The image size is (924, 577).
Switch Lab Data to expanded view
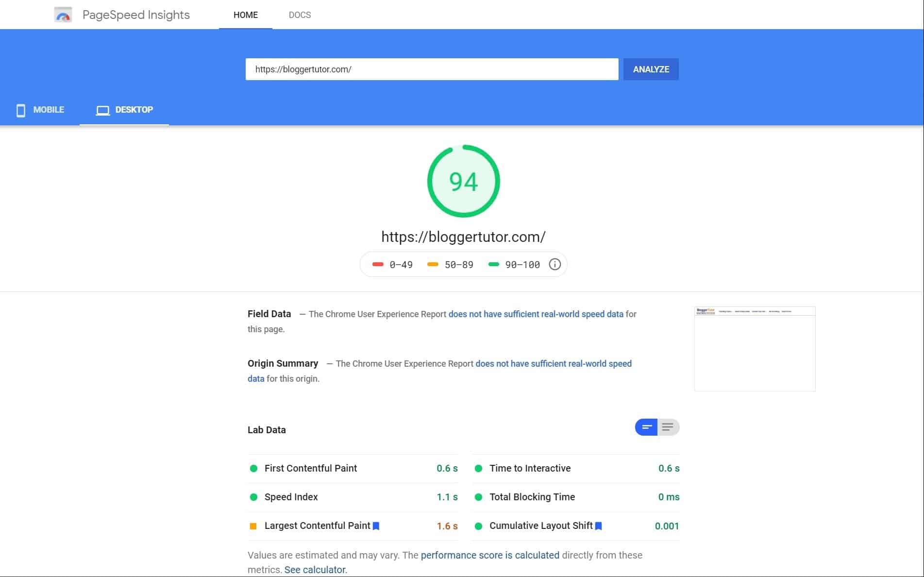click(668, 427)
